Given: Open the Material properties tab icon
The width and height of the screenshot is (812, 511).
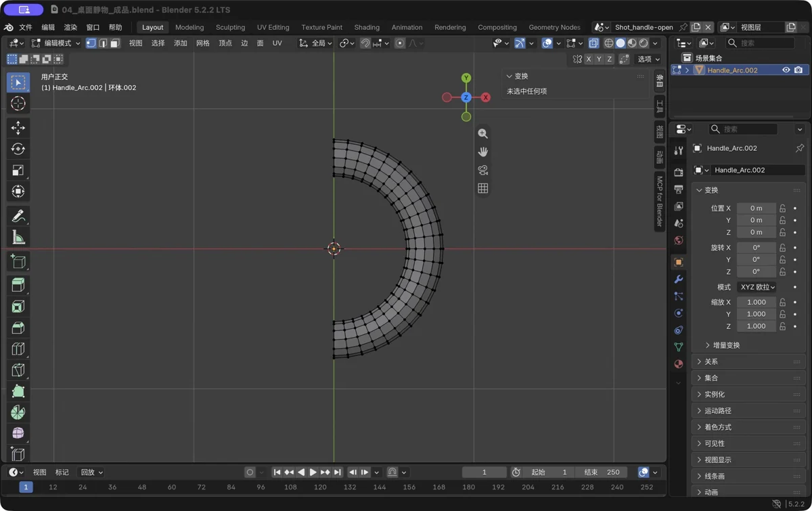Looking at the screenshot, I should (679, 363).
